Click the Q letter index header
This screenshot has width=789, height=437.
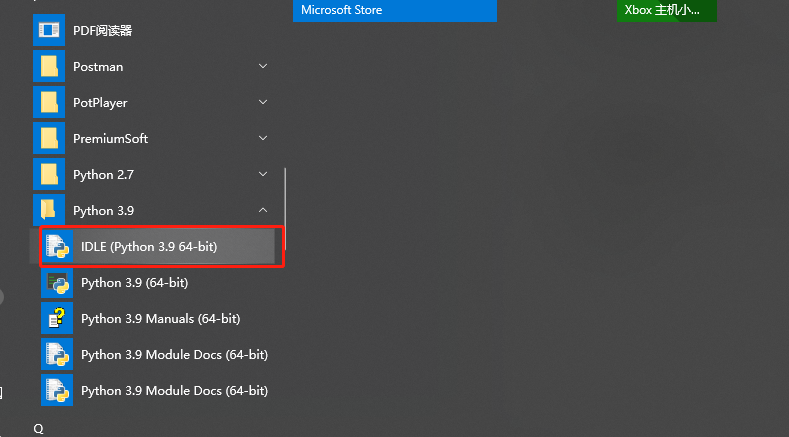click(39, 428)
